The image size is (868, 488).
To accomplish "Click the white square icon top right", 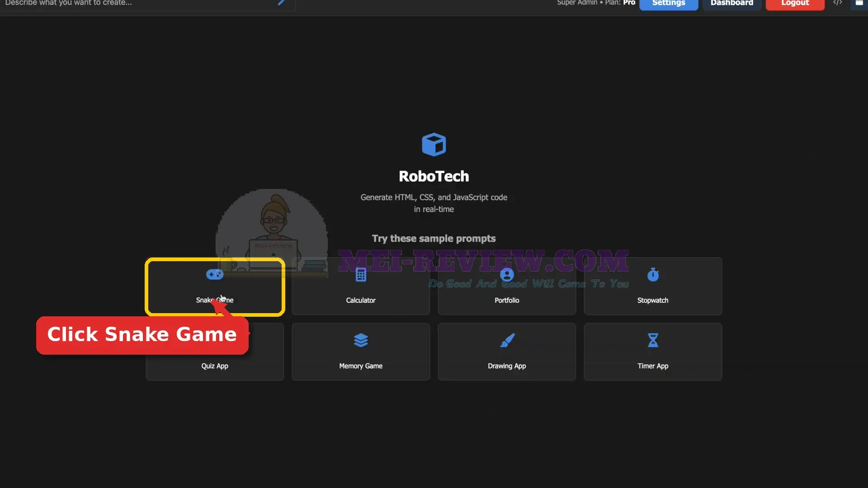I will click(859, 2).
